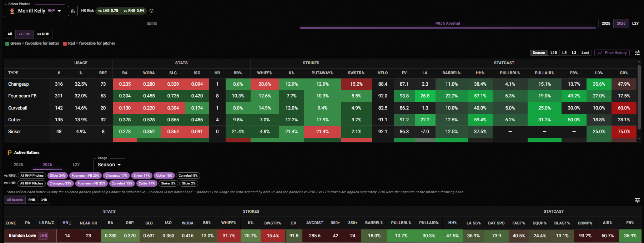Open Pitch Arsenal table column settings icon
644x243 pixels.
637,53
